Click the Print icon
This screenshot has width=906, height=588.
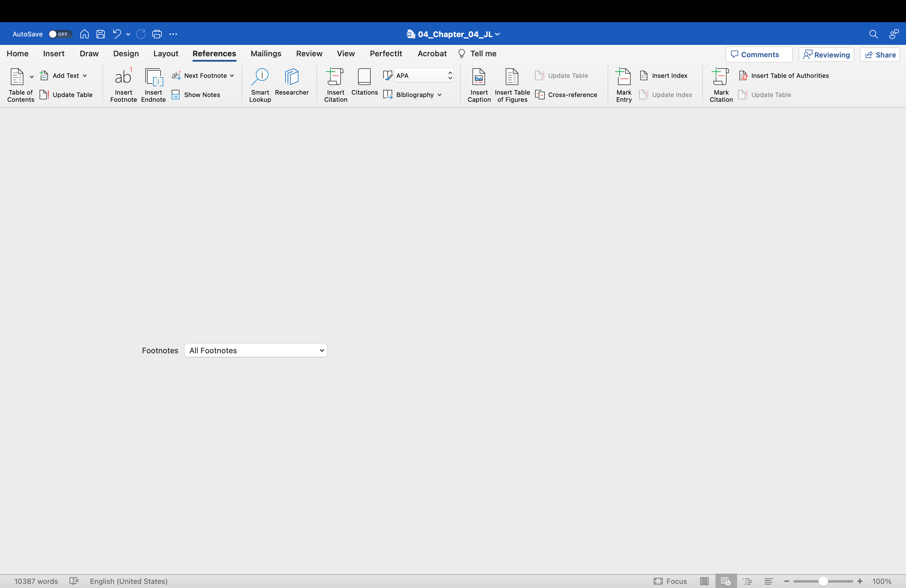157,34
